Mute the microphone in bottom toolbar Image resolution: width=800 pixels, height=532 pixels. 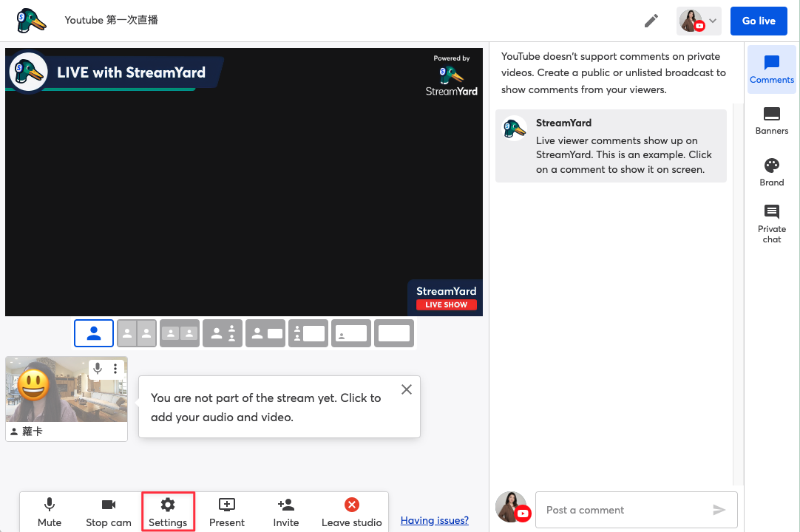50,512
